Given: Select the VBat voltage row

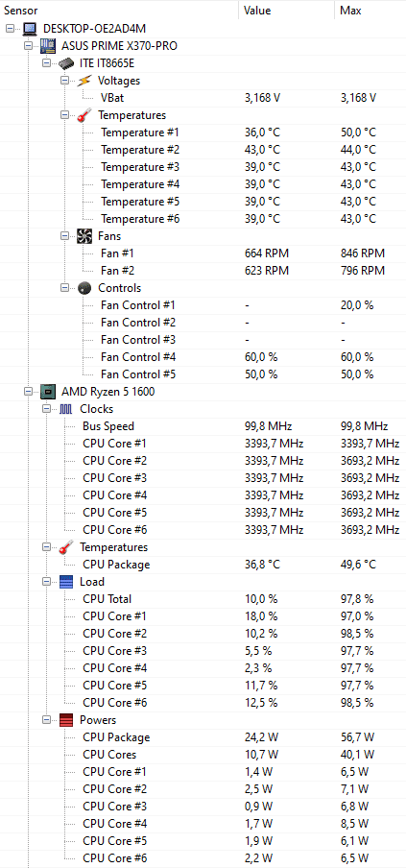Looking at the screenshot, I should pyautogui.click(x=203, y=97).
